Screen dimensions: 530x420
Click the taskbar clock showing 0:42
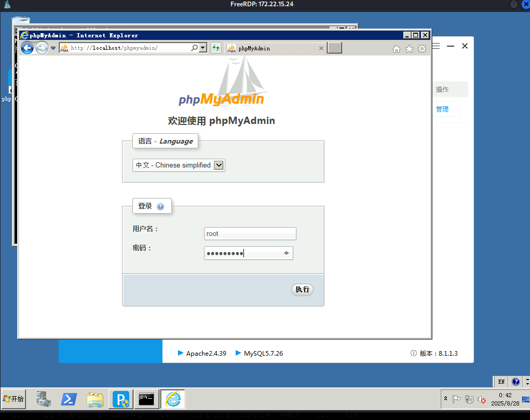[505, 399]
